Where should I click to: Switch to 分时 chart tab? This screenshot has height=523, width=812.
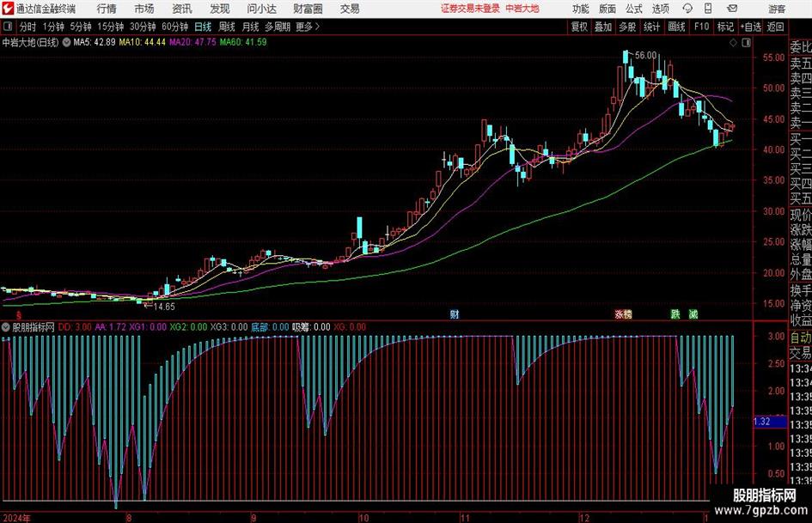coord(28,27)
